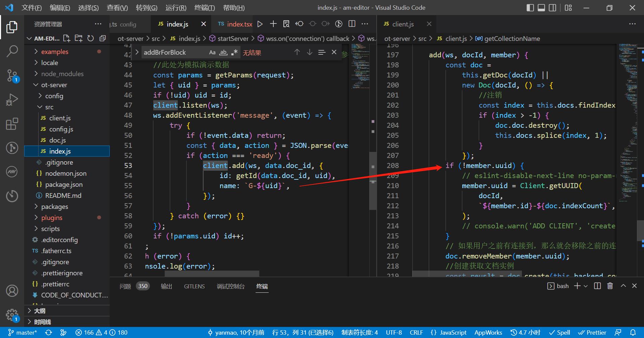Open Source Control view in activity bar

[x=12, y=75]
